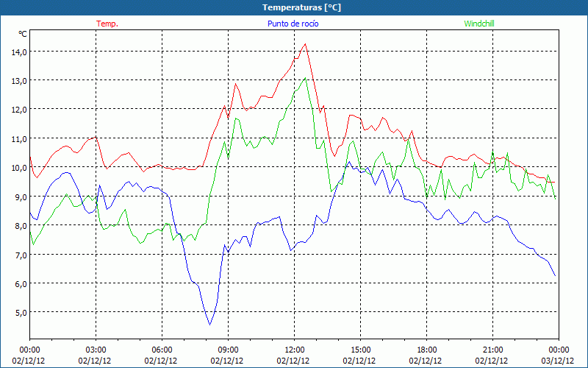
Task: Pick the 12:00 time axis label
Action: tap(295, 350)
